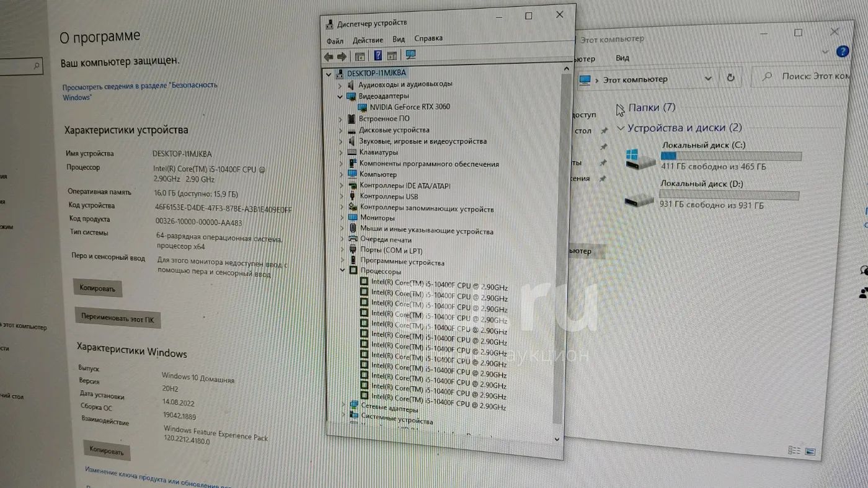
Task: Collapse the Видеоадаптеры category
Action: click(x=340, y=97)
